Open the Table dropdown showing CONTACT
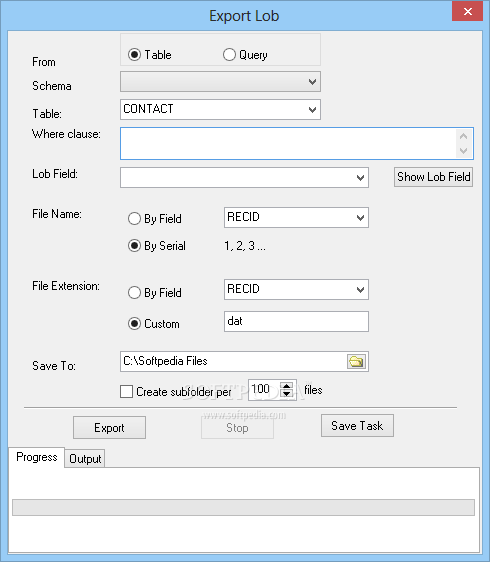 (220, 109)
